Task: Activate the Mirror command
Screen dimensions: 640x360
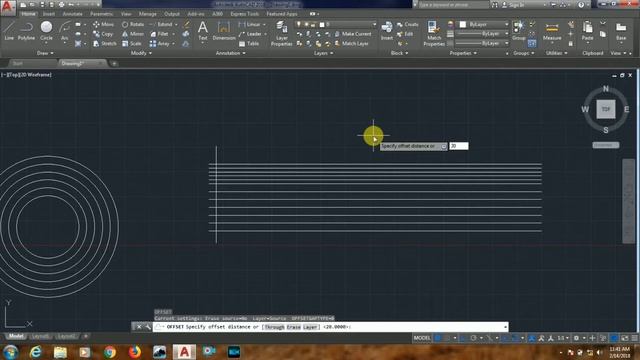Action: point(133,34)
